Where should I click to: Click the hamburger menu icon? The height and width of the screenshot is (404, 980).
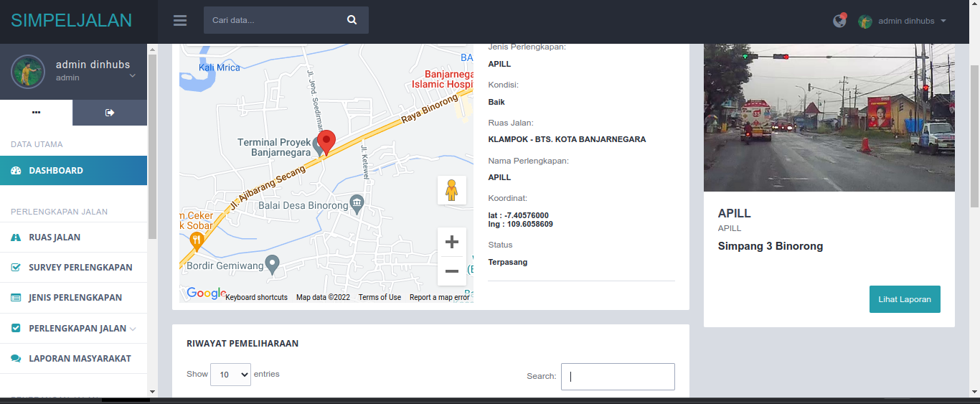[180, 21]
